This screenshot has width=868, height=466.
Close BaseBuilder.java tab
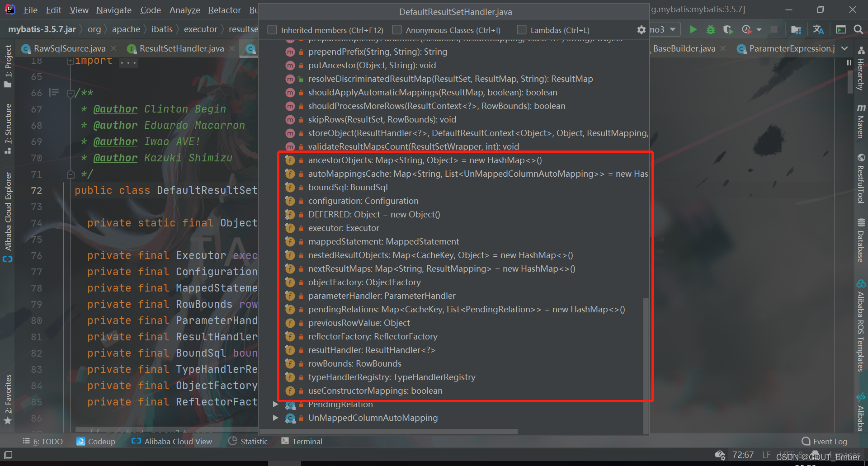tap(723, 48)
